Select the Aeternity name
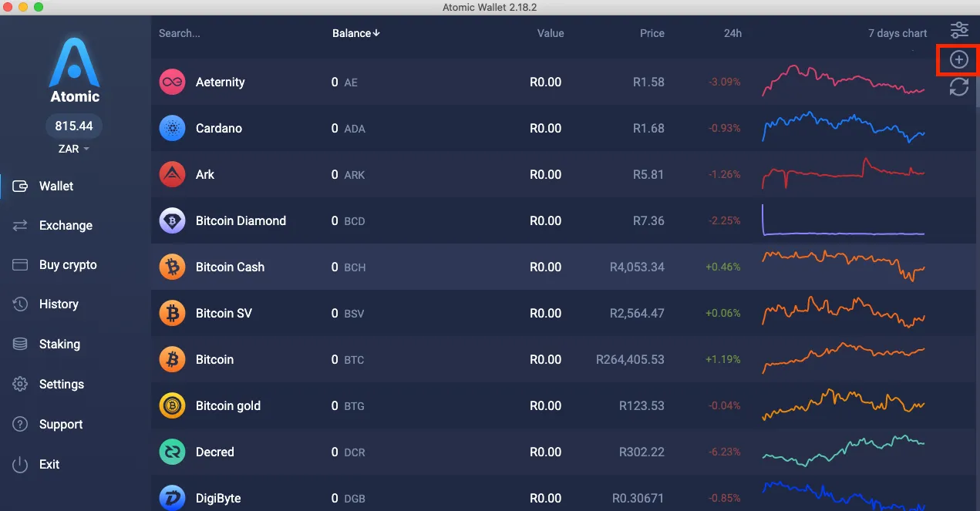Viewport: 980px width, 511px height. [220, 82]
